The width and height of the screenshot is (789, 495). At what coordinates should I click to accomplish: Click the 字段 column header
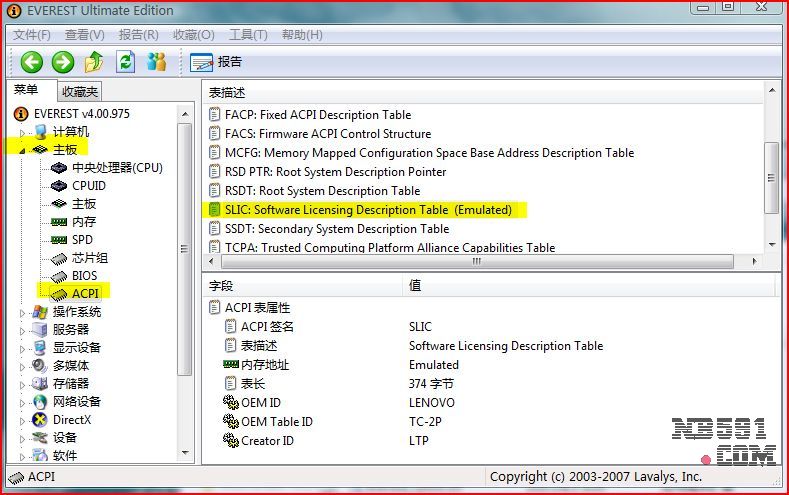tap(300, 285)
